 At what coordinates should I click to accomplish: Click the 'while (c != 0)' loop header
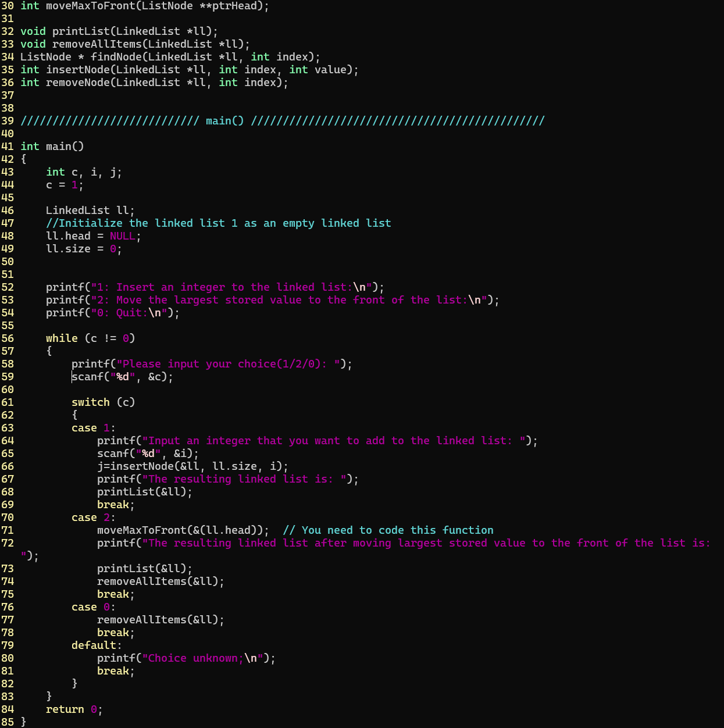click(91, 338)
